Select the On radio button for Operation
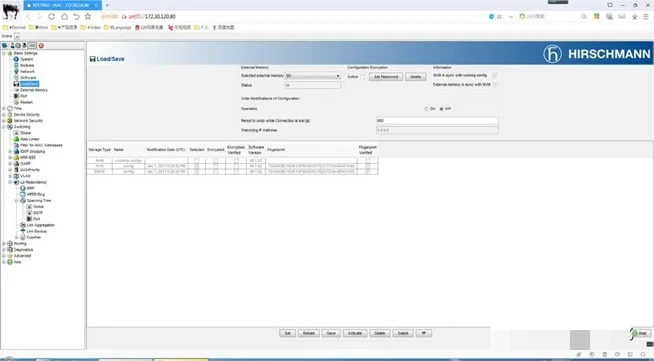This screenshot has width=654, height=361. pos(426,109)
